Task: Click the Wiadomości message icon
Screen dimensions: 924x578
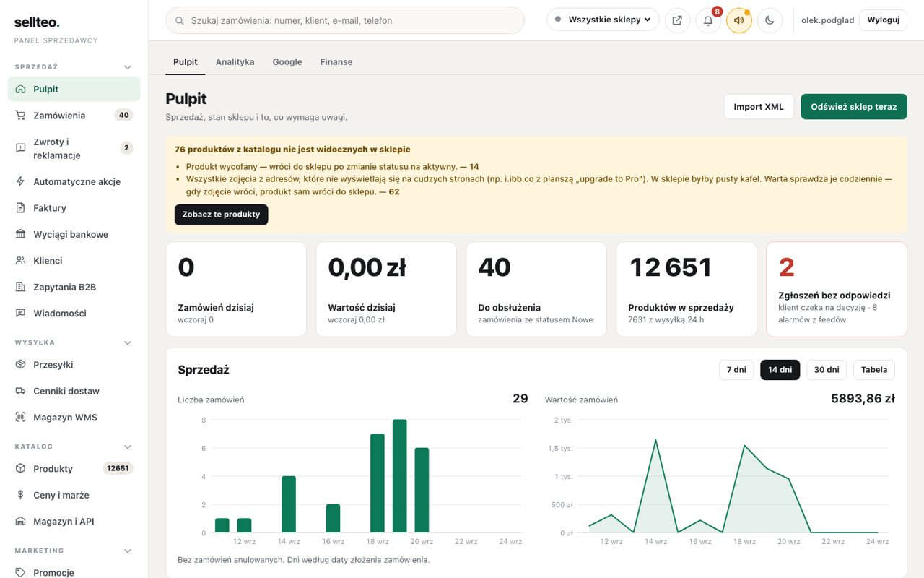Action: point(20,314)
